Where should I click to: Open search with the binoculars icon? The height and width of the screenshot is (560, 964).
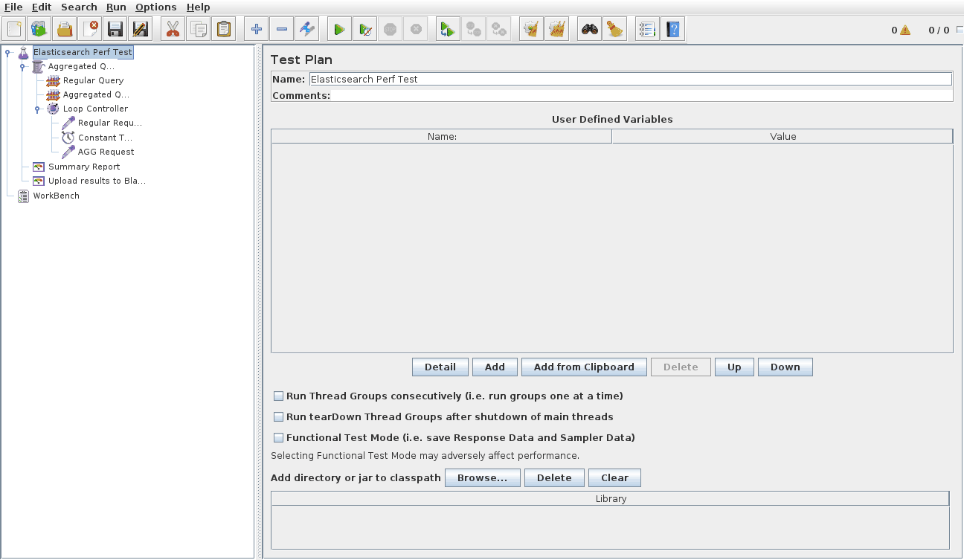point(588,28)
